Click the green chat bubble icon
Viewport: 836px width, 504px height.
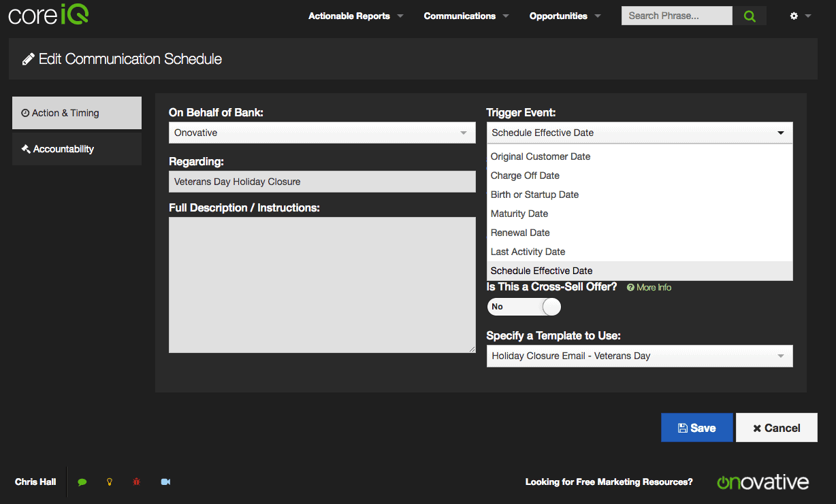(x=82, y=482)
